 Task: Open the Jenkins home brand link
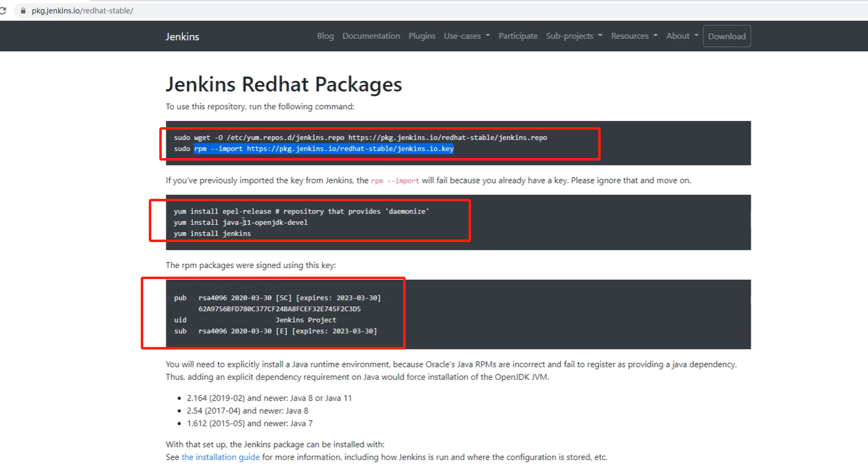(x=182, y=36)
